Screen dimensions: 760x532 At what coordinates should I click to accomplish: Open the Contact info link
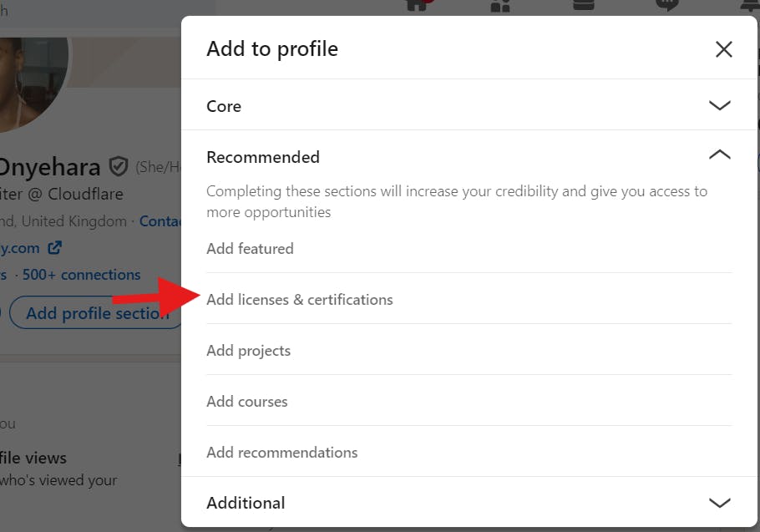click(160, 221)
